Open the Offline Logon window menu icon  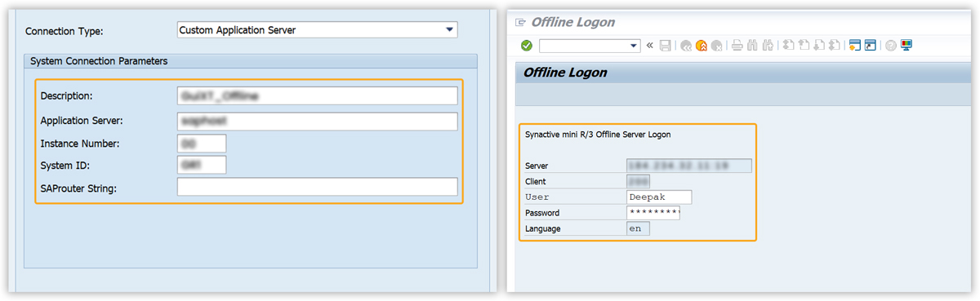coord(520,22)
